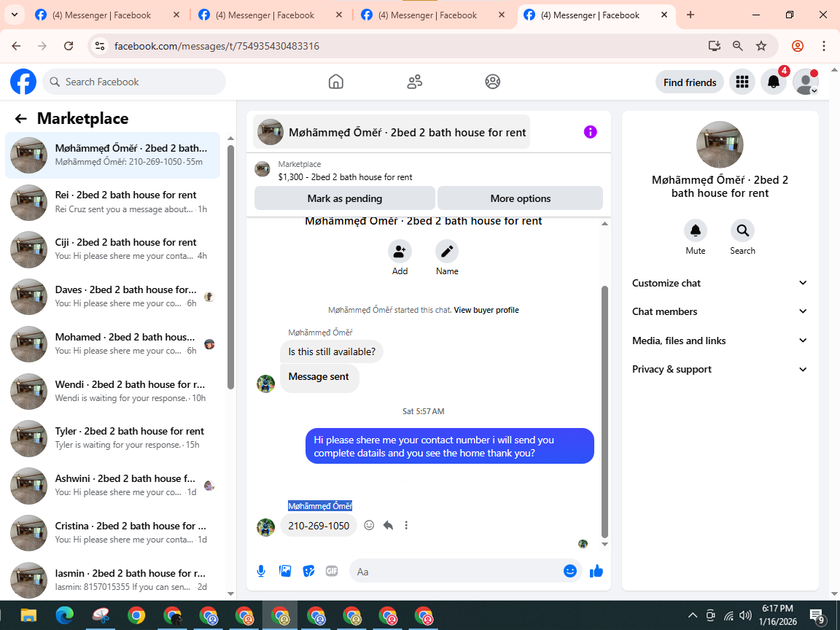Open the notifications bell with 4 badge
Screen dimensions: 840x630
774,82
